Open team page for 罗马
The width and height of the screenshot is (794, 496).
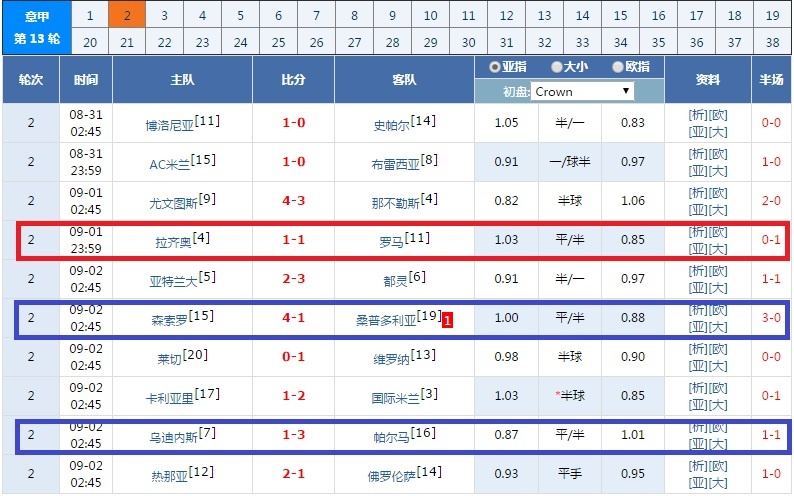click(391, 242)
